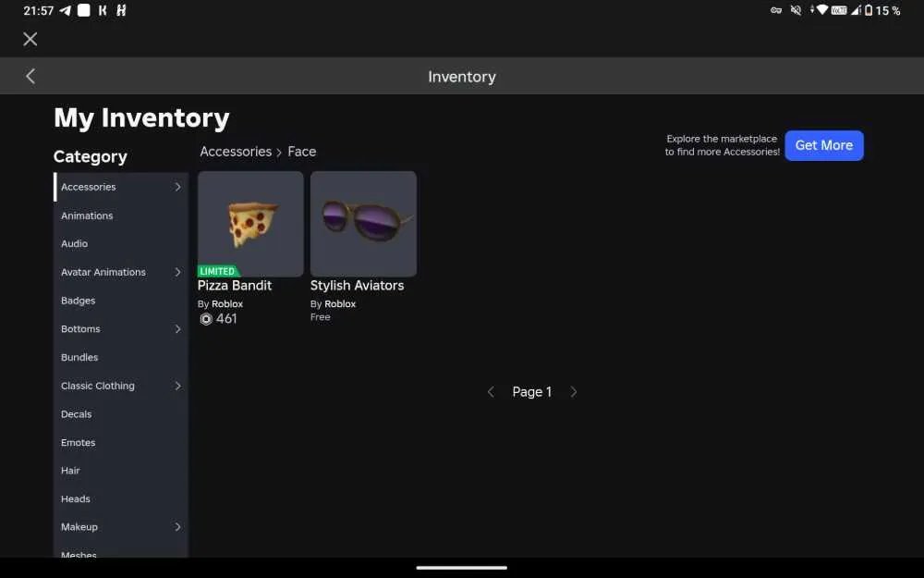
Task: Open Roblox creator link under Pizza Bandit
Action: click(227, 303)
